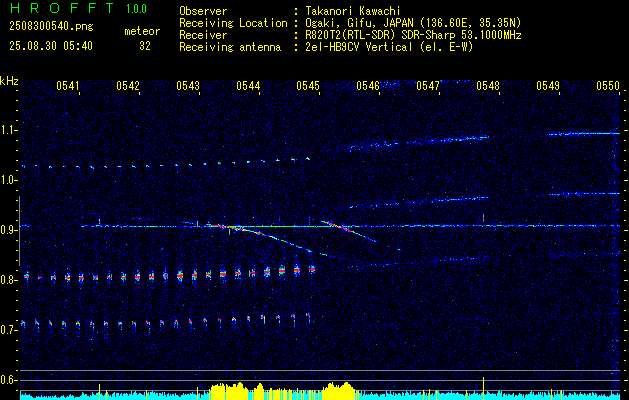Click meteor count 32
Viewport: 629px width, 400px height.
145,46
